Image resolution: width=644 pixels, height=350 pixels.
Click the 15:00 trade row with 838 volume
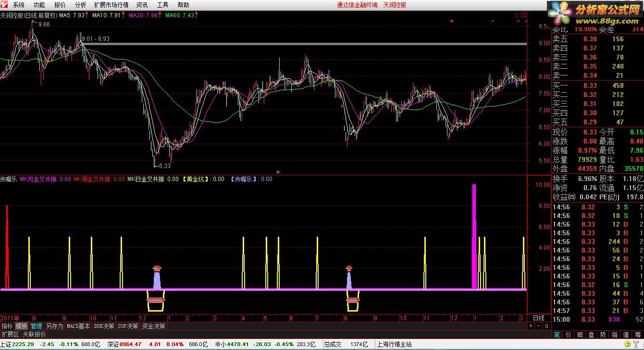pyautogui.click(x=597, y=319)
